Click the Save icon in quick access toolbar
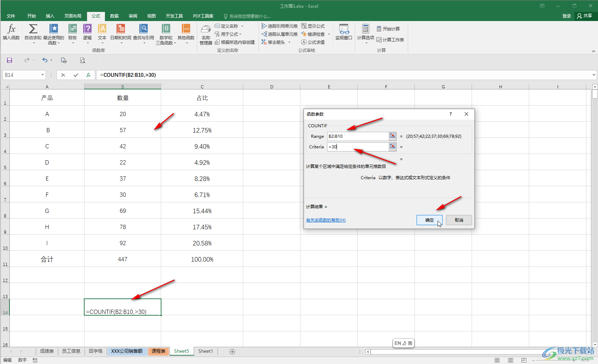The width and height of the screenshot is (598, 364). (x=9, y=60)
